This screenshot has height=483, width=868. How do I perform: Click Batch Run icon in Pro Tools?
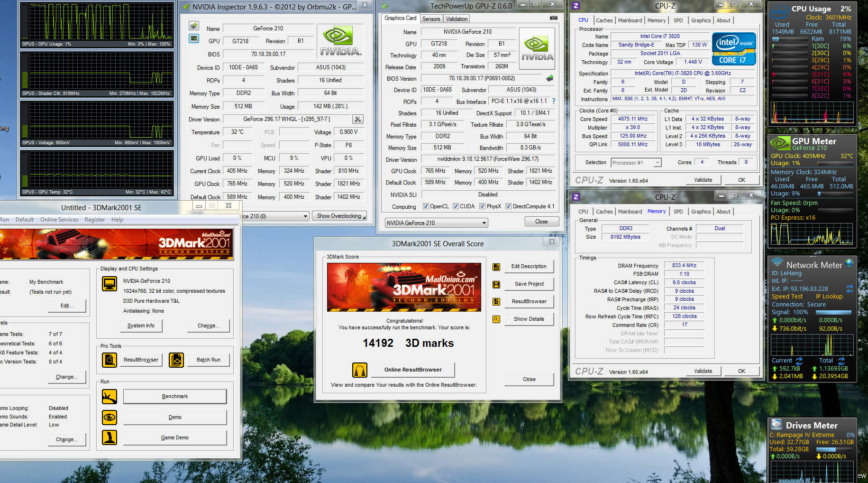tap(176, 360)
